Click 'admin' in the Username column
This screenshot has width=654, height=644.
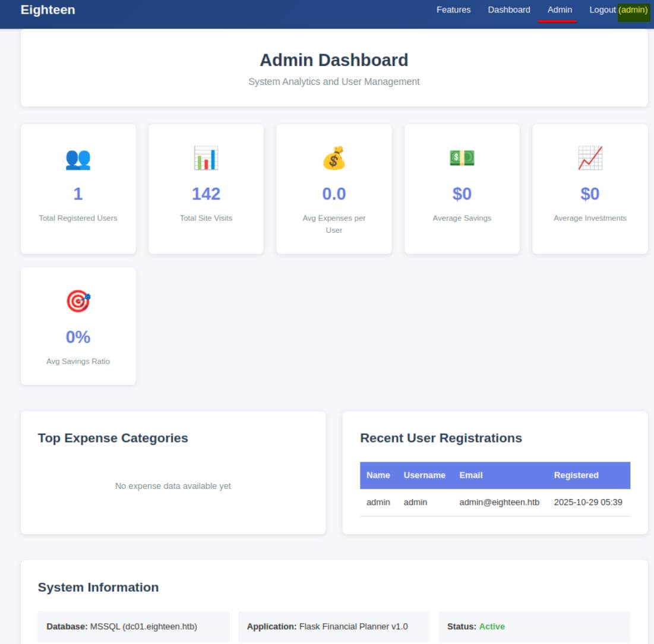[415, 502]
